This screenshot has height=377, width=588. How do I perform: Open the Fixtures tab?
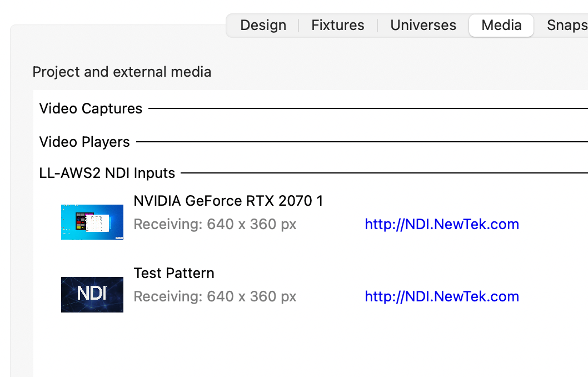(x=338, y=26)
